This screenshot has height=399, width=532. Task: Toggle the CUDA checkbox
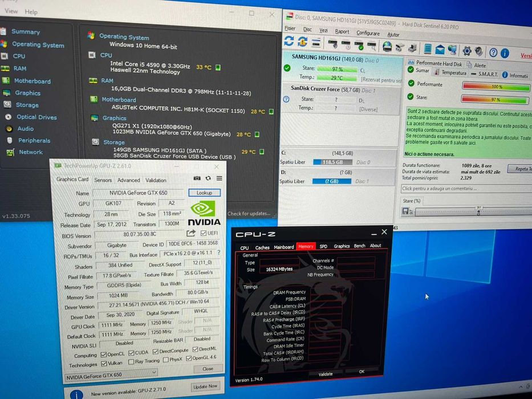132,353
